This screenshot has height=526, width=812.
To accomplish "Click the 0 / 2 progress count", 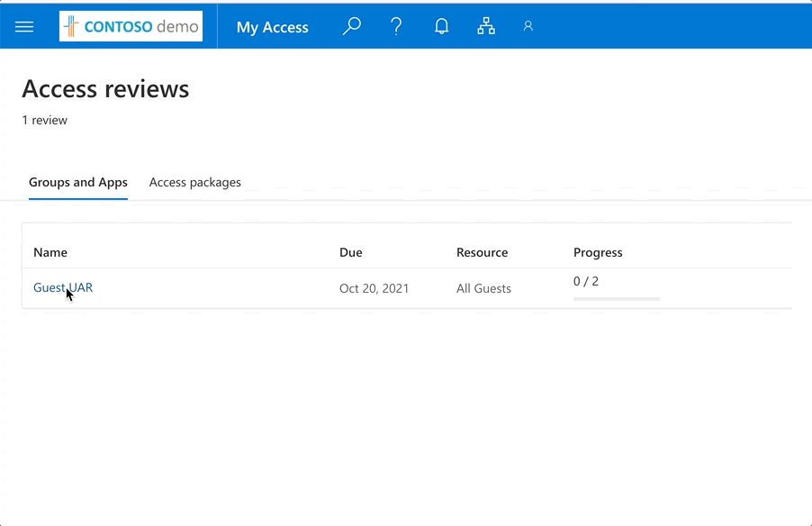I will click(x=586, y=281).
